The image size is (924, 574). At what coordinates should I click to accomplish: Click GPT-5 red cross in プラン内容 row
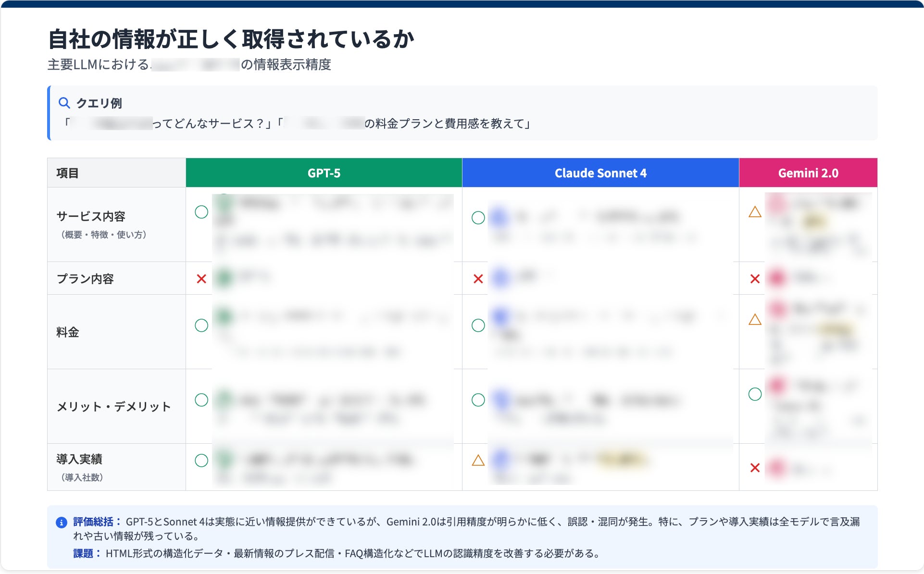[201, 279]
